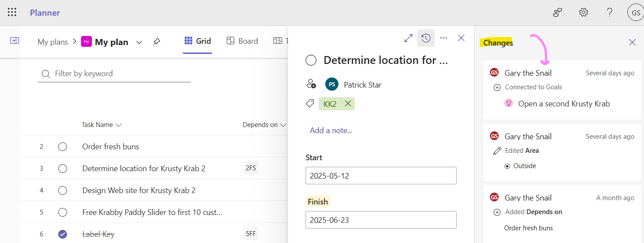Go to My plans breadcrumb

[x=53, y=42]
